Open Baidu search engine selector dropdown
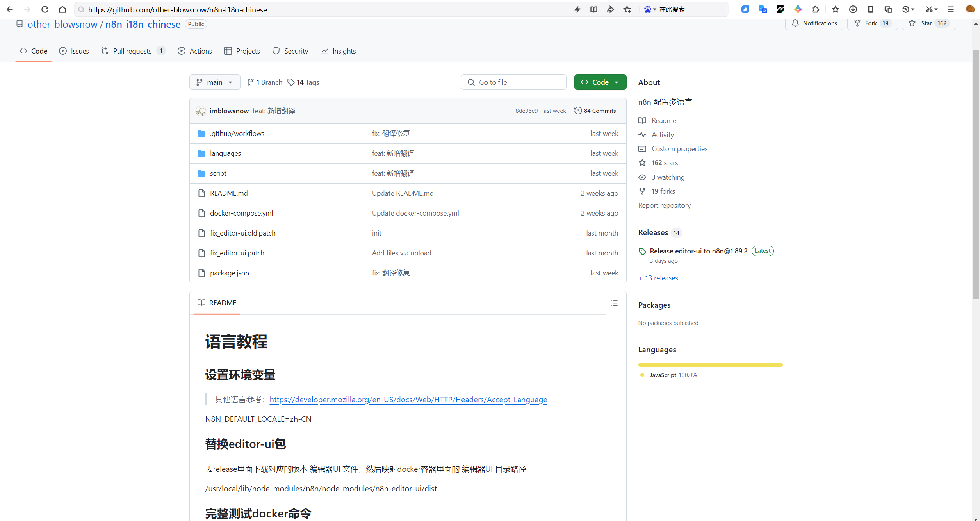Viewport: 980px width, 521px height. pos(650,9)
